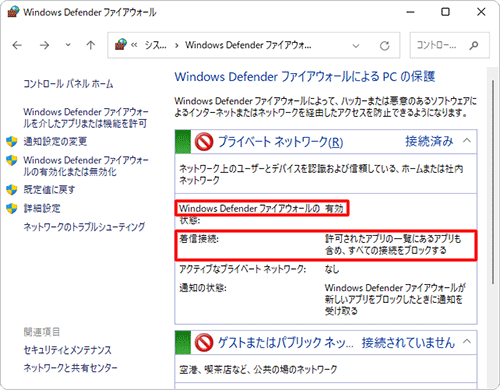Image resolution: width=500 pixels, height=390 pixels.
Task: Open セキュリティとメンテナンス link
Action: (68, 350)
